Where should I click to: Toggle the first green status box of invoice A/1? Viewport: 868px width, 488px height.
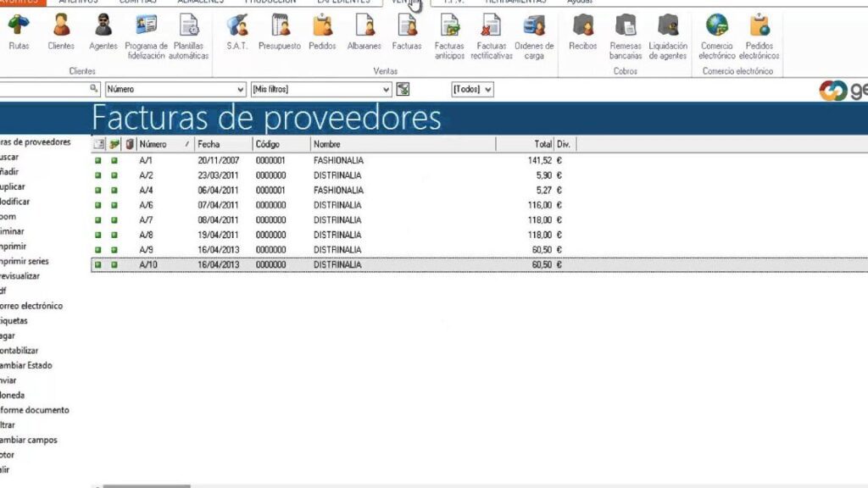pyautogui.click(x=98, y=160)
